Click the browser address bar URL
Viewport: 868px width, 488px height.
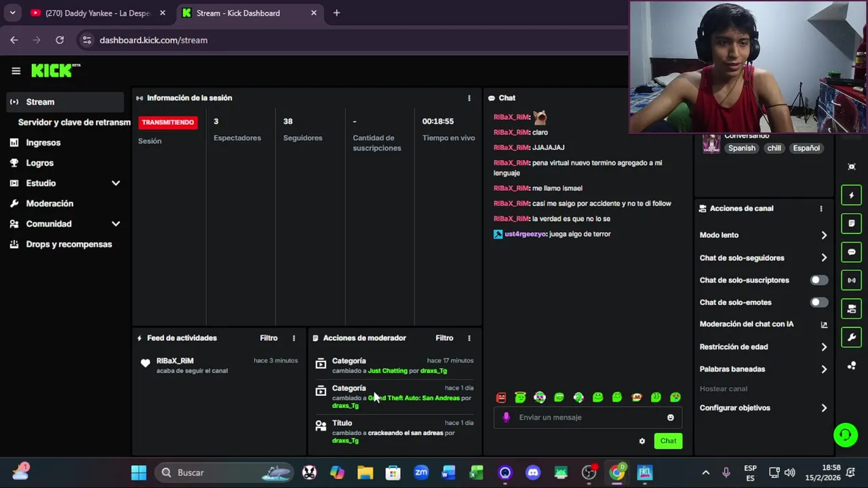pos(153,40)
